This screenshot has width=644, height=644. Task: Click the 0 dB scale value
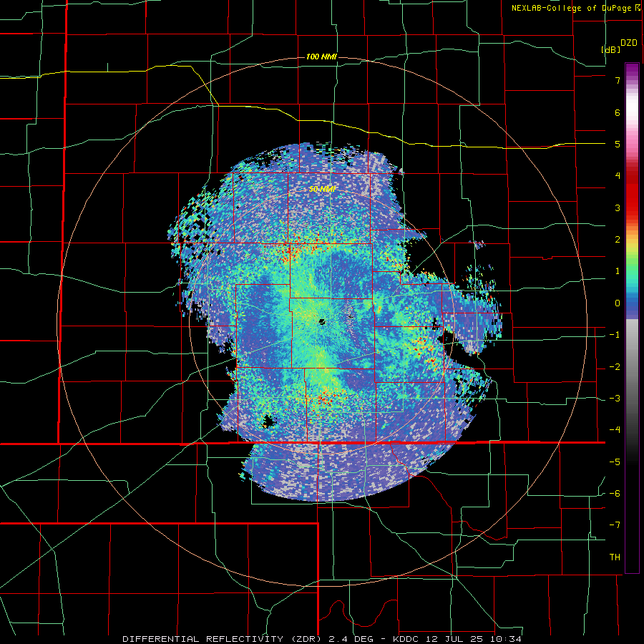(618, 303)
